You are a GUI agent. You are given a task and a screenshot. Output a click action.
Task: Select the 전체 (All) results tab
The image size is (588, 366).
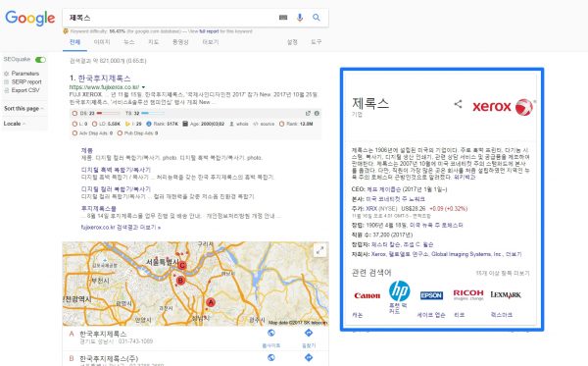point(75,42)
